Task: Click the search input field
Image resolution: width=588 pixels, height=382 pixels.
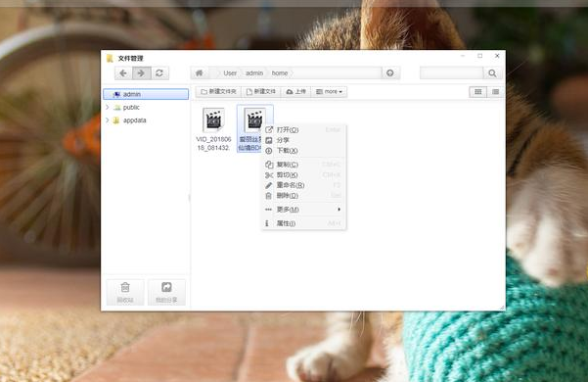Action: [451, 73]
